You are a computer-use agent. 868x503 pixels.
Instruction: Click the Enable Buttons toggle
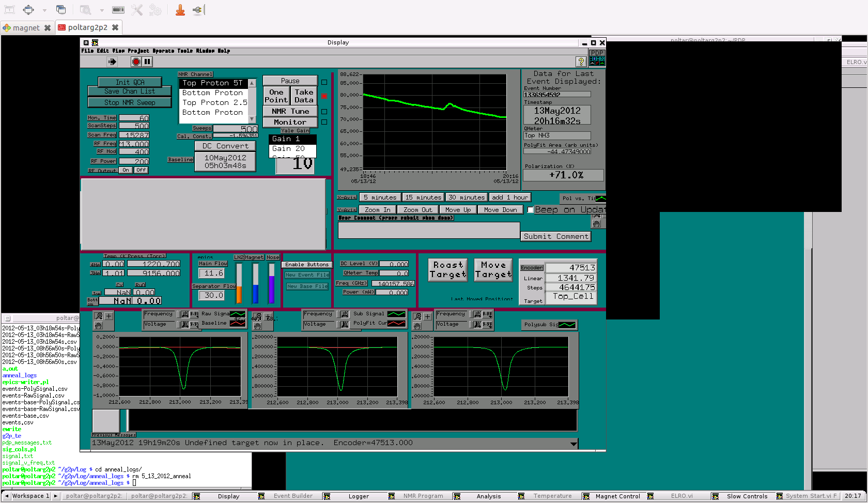point(307,264)
